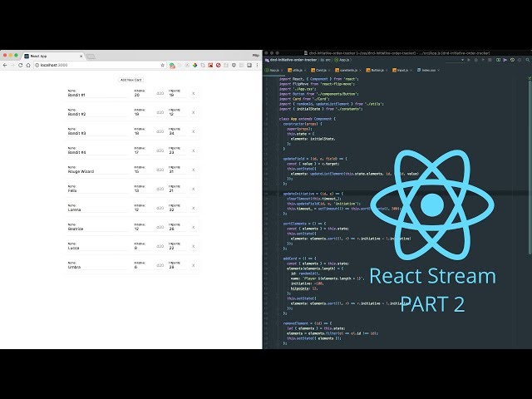Viewport: 532px width, 399px height.
Task: Focus the localhost:3000 address bar
Action: 98,65
